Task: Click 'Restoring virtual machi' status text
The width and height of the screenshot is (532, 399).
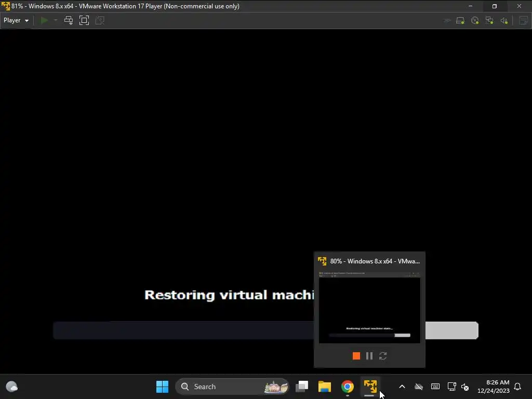Action: (229, 295)
